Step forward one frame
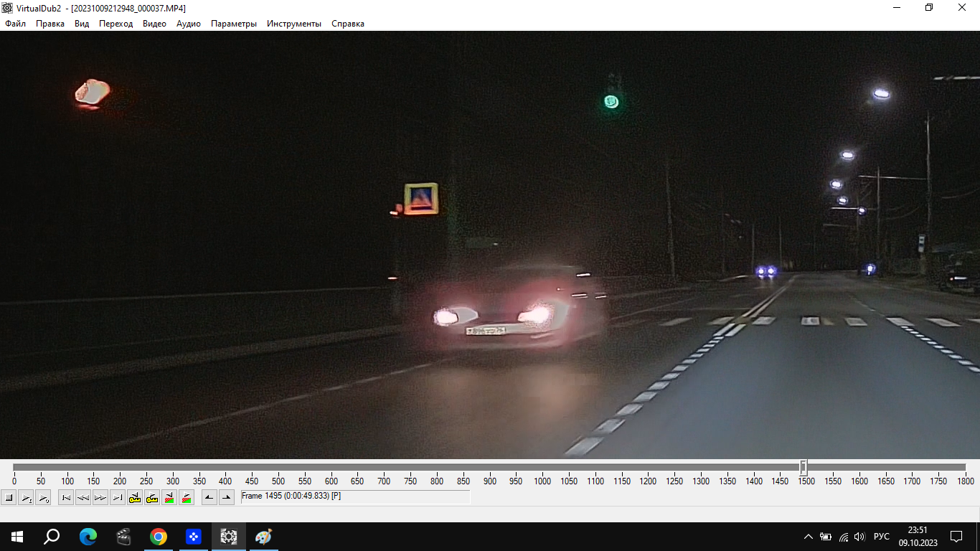 point(100,497)
